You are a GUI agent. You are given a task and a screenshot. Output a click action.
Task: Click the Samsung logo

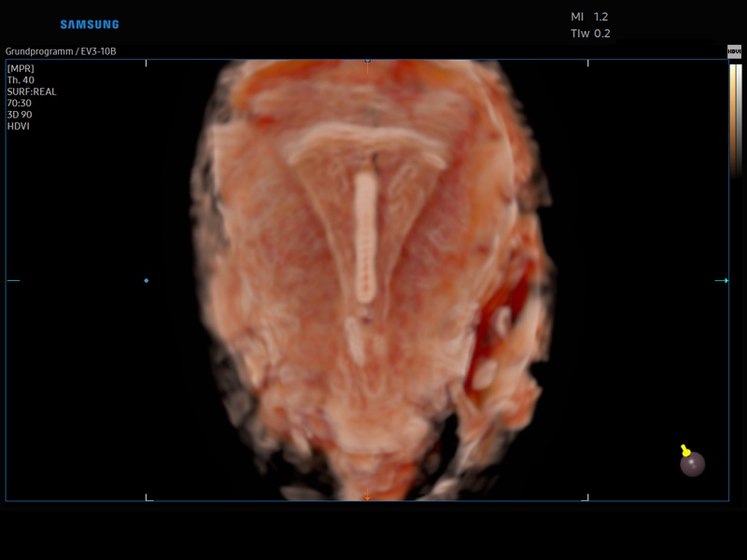click(x=90, y=24)
